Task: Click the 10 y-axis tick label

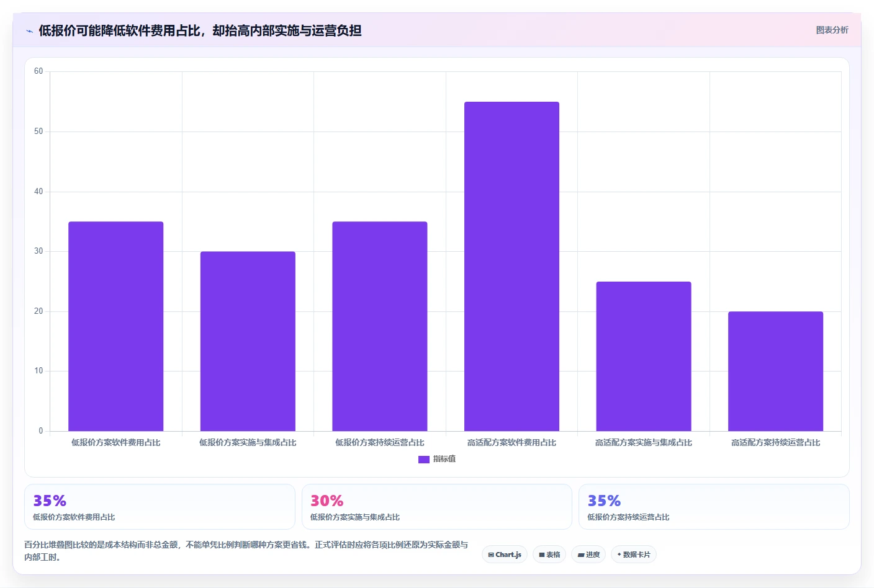Action: (38, 371)
